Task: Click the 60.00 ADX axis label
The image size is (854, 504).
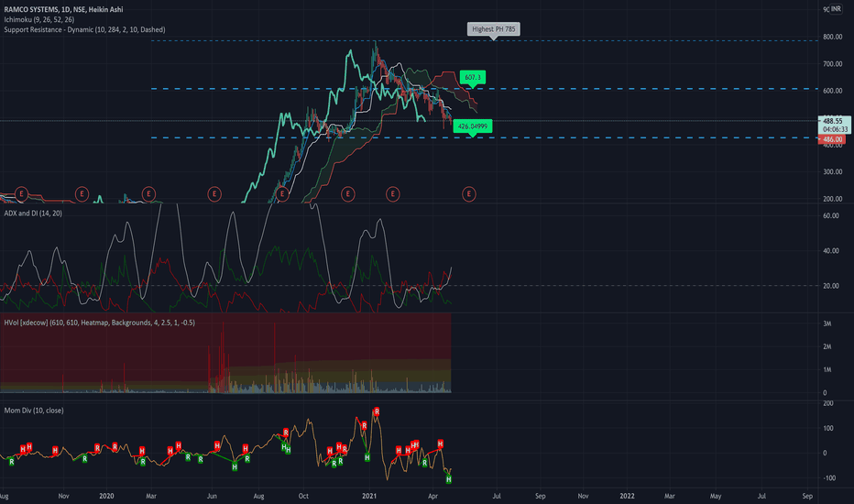Action: click(830, 215)
